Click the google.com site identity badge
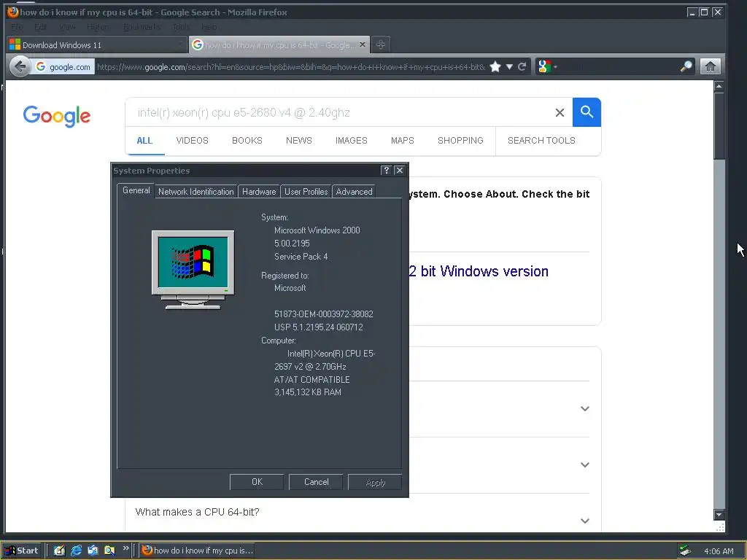747x560 pixels. coord(63,66)
